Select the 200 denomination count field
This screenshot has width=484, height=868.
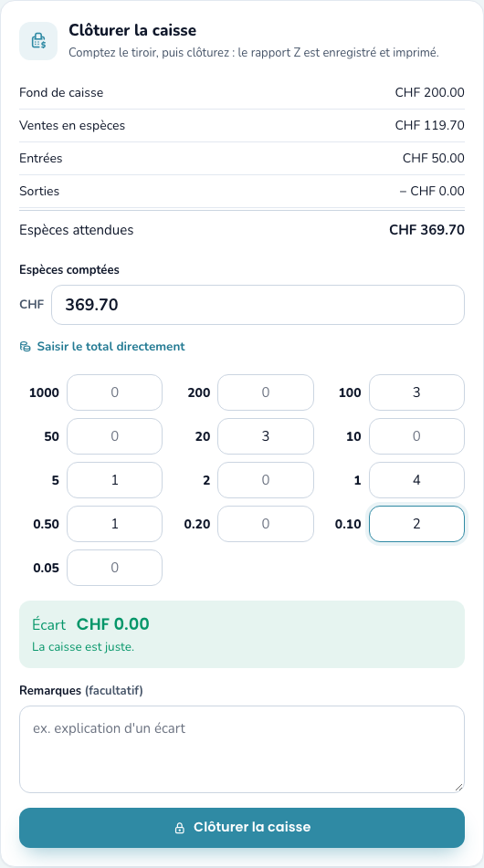[x=266, y=392]
